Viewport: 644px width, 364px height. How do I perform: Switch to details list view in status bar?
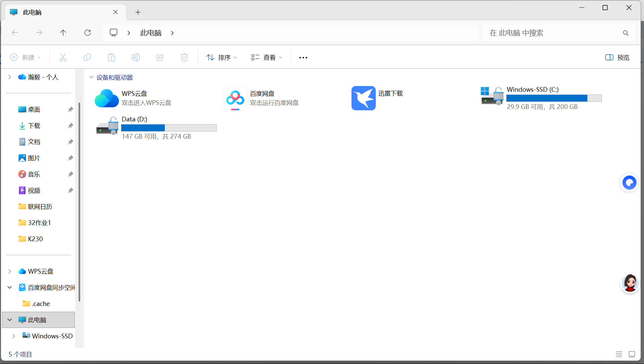[619, 354]
